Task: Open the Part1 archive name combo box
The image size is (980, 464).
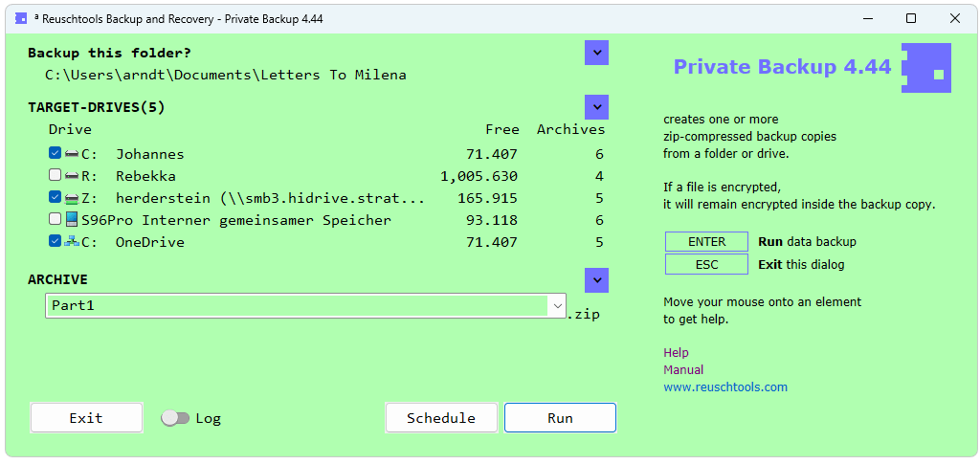Action: tap(557, 306)
